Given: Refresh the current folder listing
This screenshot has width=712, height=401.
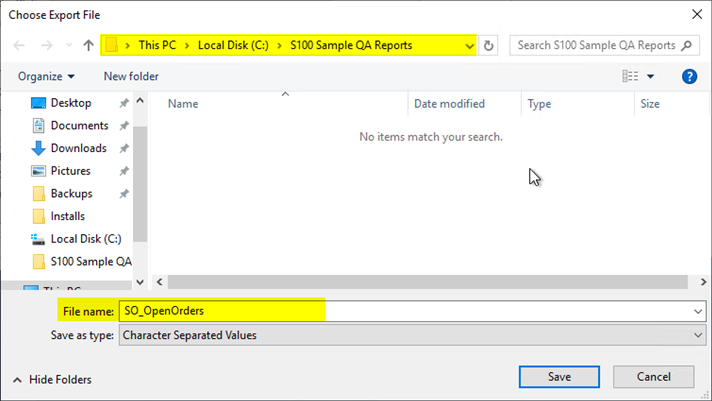Looking at the screenshot, I should click(488, 46).
